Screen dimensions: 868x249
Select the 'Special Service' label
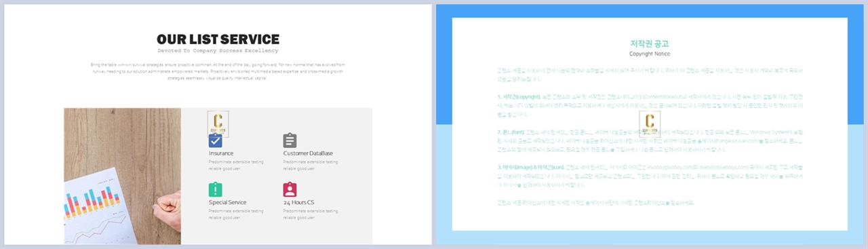coord(227,202)
